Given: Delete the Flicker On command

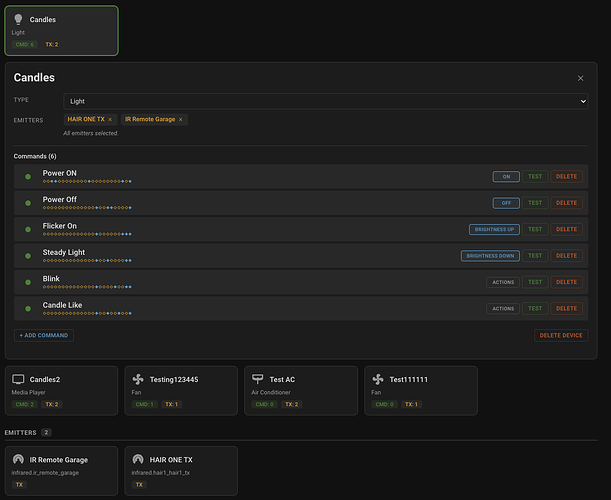Looking at the screenshot, I should pos(566,230).
